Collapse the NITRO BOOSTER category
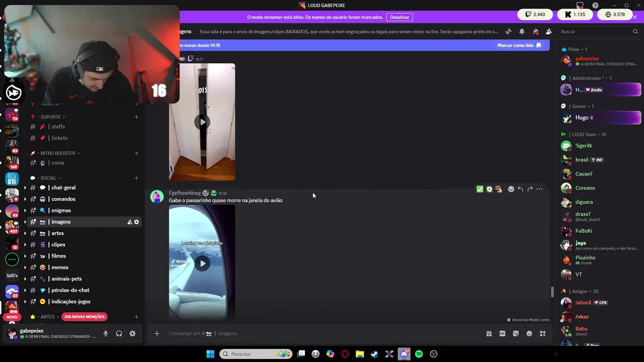This screenshot has height=362, width=644. [58, 153]
